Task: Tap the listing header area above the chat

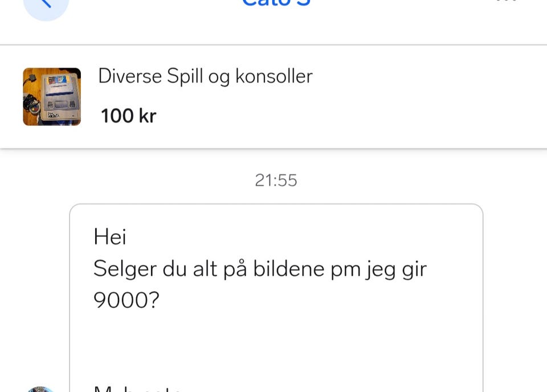Action: point(273,96)
